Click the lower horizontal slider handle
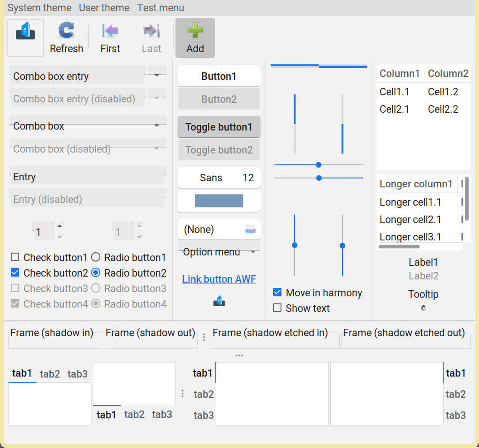The width and height of the screenshot is (479, 448). pos(319,178)
